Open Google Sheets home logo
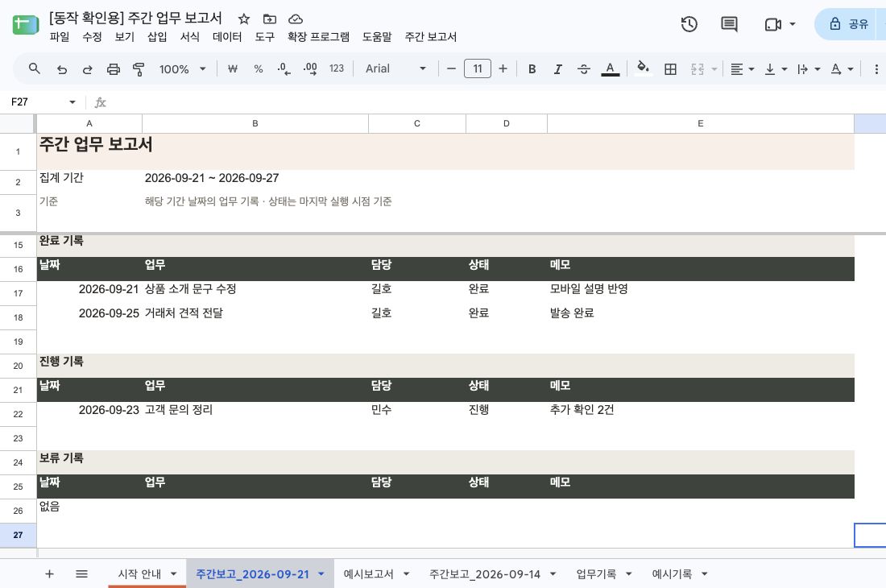Screen dimensions: 886x588 click(x=26, y=24)
